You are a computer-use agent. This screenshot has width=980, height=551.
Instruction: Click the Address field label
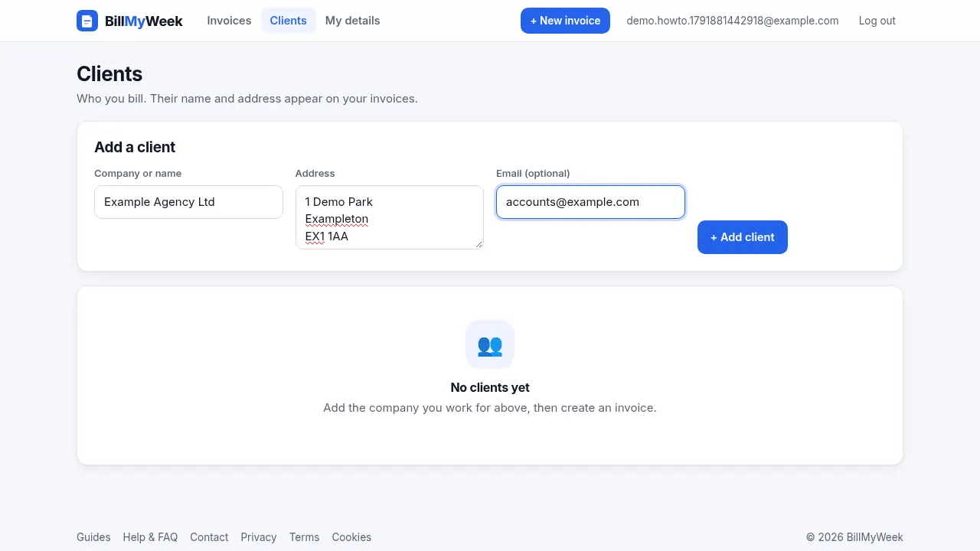coord(315,174)
